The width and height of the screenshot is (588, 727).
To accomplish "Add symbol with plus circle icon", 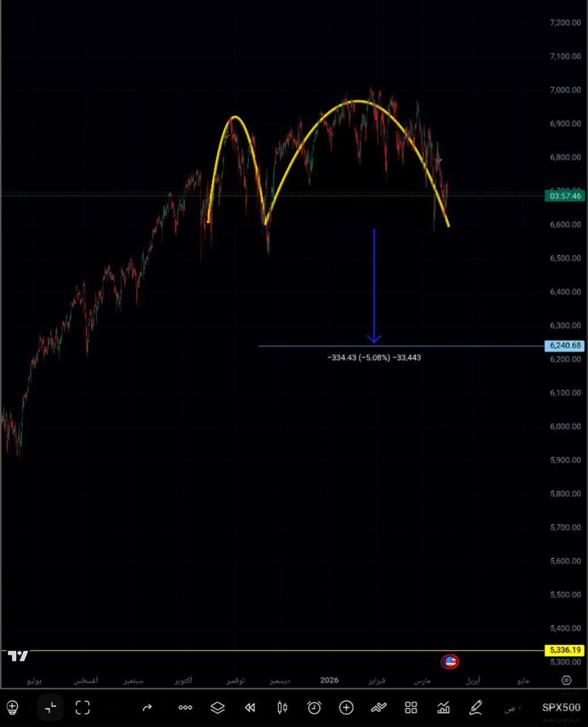I will (346, 707).
